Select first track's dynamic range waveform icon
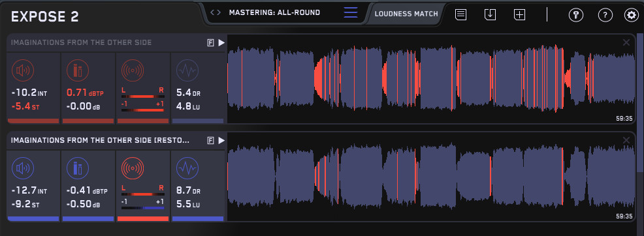 [x=187, y=70]
